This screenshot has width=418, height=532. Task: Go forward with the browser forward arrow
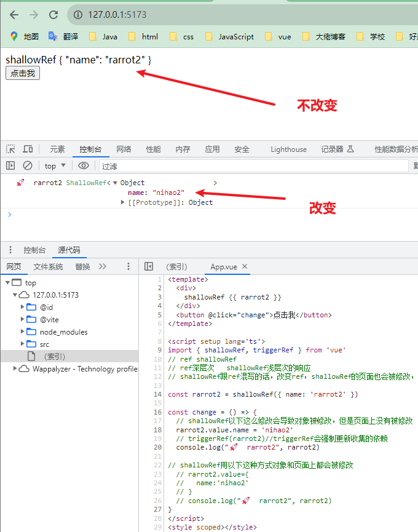click(34, 15)
